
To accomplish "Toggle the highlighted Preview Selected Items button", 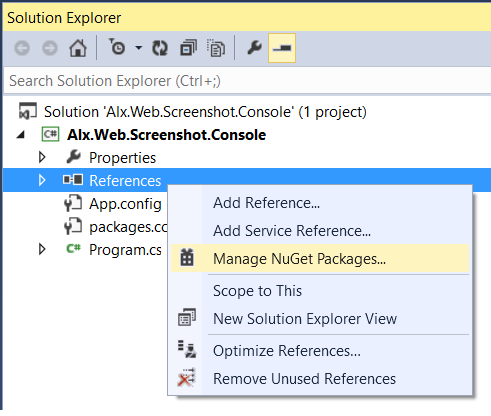I will click(x=282, y=48).
